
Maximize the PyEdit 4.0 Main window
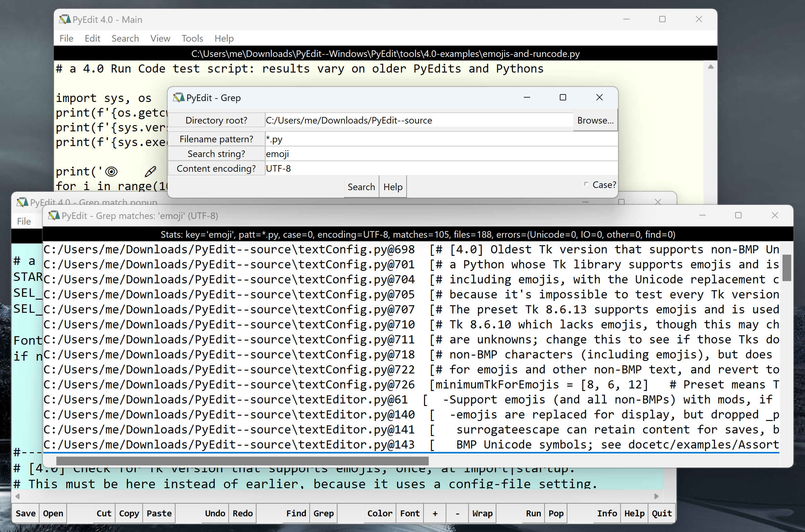(662, 19)
